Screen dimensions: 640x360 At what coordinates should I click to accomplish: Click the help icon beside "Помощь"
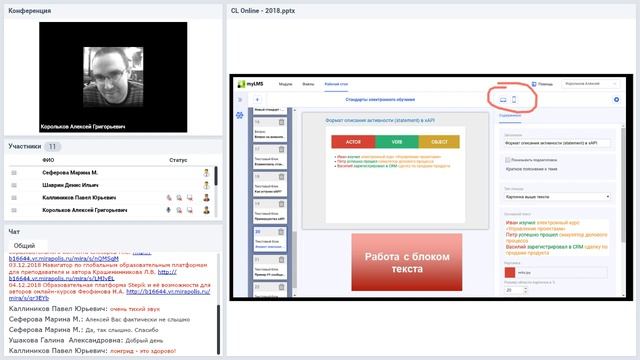(x=534, y=84)
